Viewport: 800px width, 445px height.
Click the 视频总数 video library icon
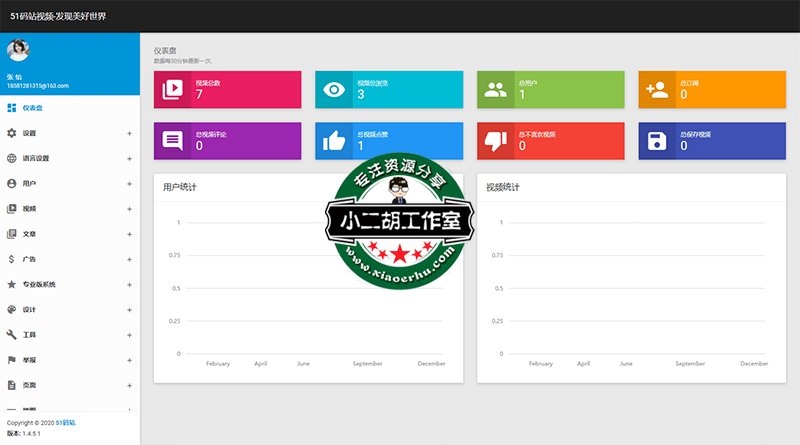(172, 89)
